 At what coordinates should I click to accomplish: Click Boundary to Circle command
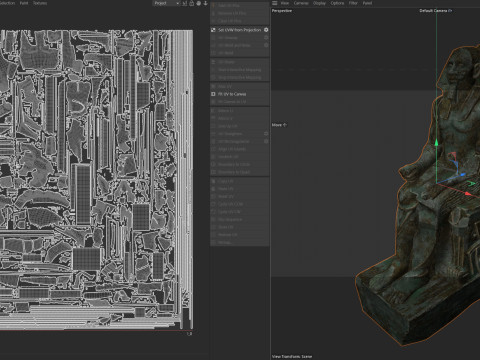[240, 164]
